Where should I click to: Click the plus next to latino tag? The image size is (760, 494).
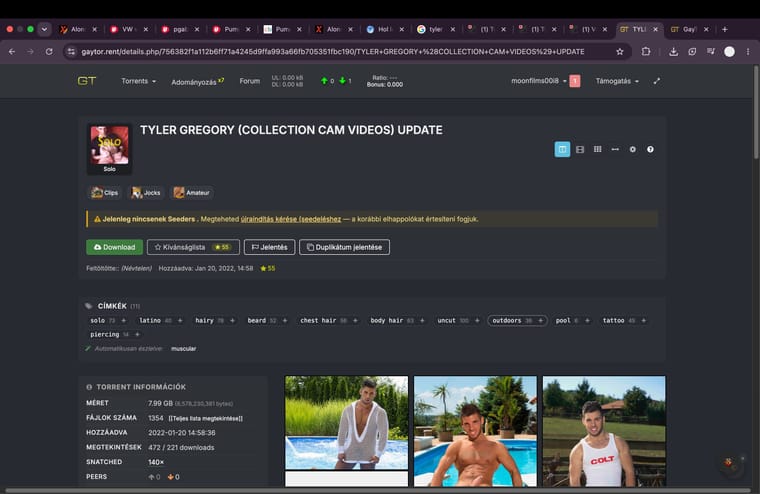click(x=180, y=320)
